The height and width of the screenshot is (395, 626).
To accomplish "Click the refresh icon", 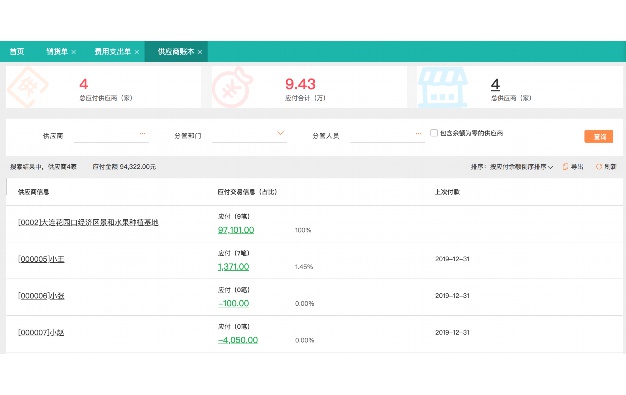I will [598, 167].
